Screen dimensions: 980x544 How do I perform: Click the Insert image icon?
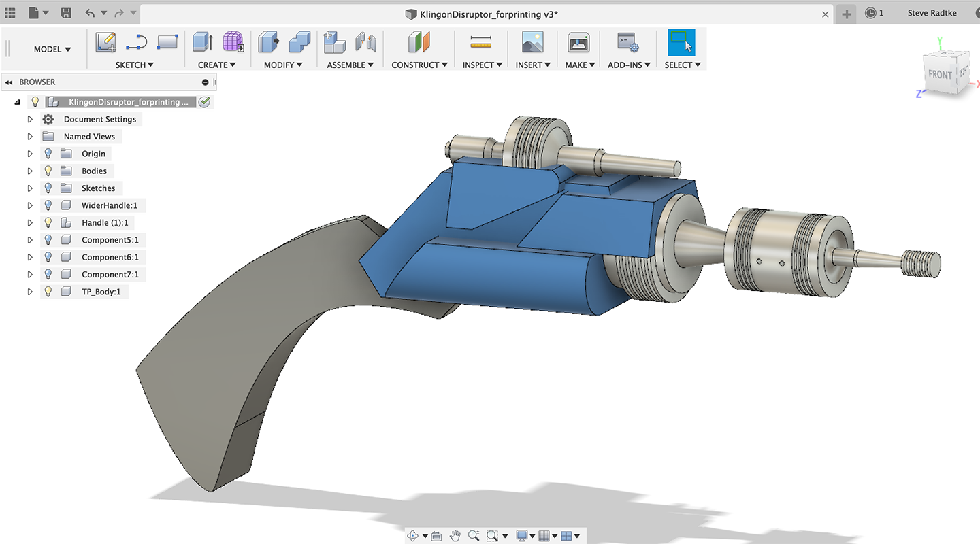coord(532,42)
